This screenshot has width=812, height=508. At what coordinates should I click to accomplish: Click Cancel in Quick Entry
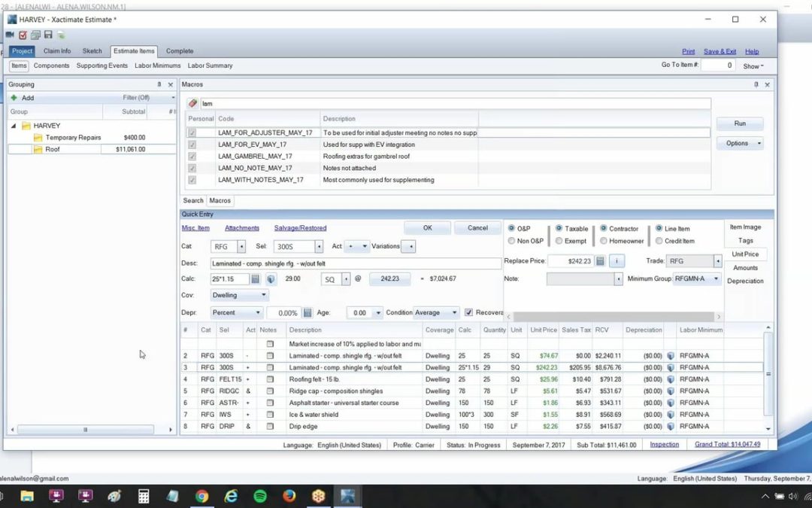(x=477, y=228)
